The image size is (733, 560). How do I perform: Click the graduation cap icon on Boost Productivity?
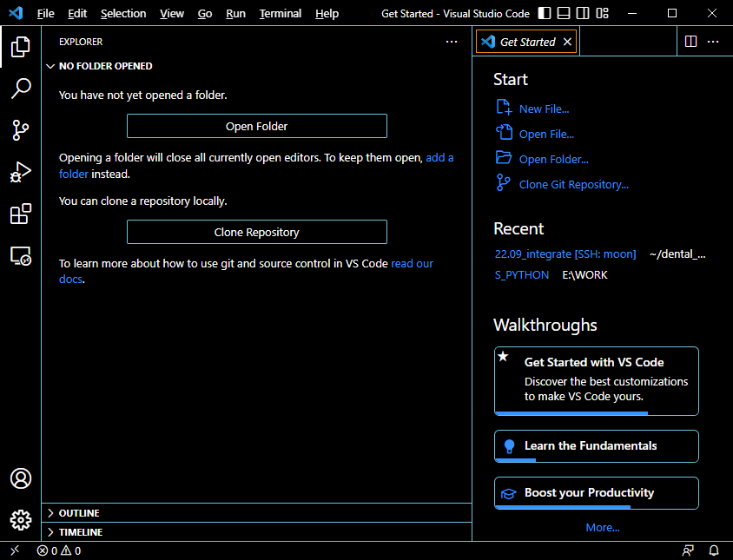coord(509,494)
